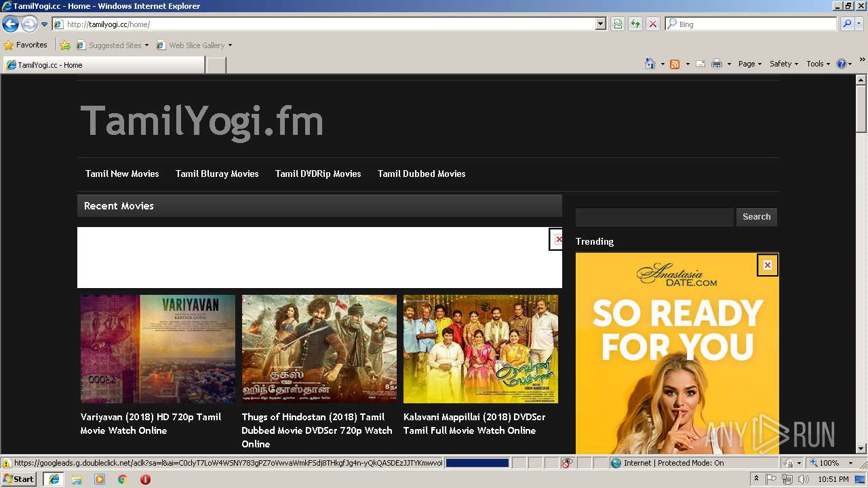Open Tamil Bluray Movies menu item

coord(217,174)
